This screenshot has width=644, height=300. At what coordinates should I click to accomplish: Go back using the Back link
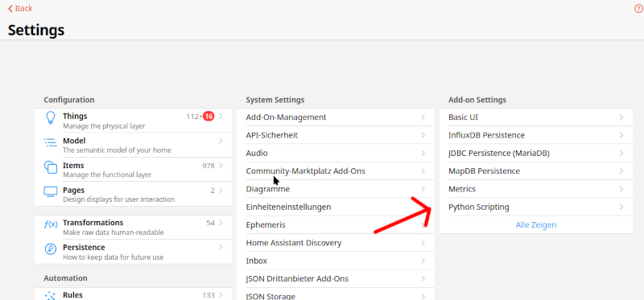point(20,9)
